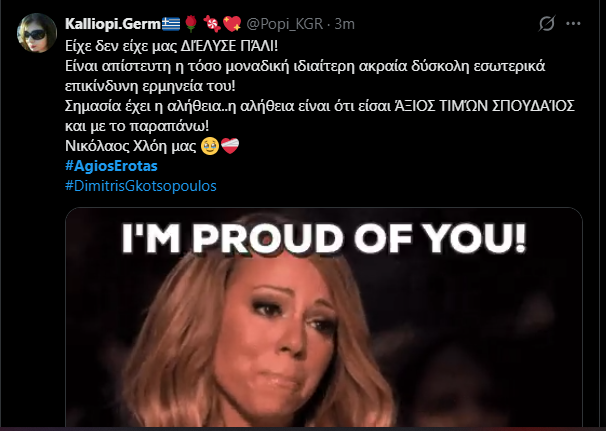
Task: Click the line 'και με το παραπάνω!'
Action: tap(137, 126)
